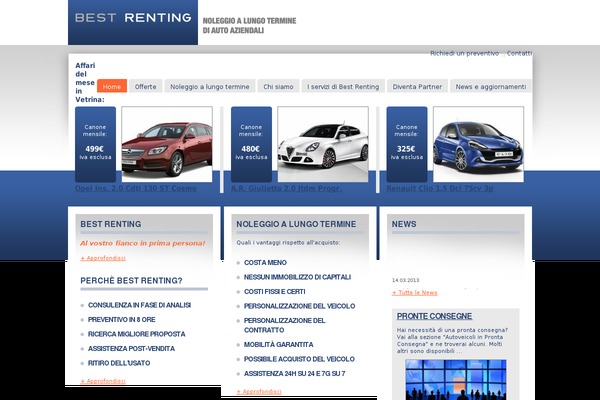The height and width of the screenshot is (400, 600).
Task: Click Approfondisci under Ritiro dell'usato
Action: [103, 381]
